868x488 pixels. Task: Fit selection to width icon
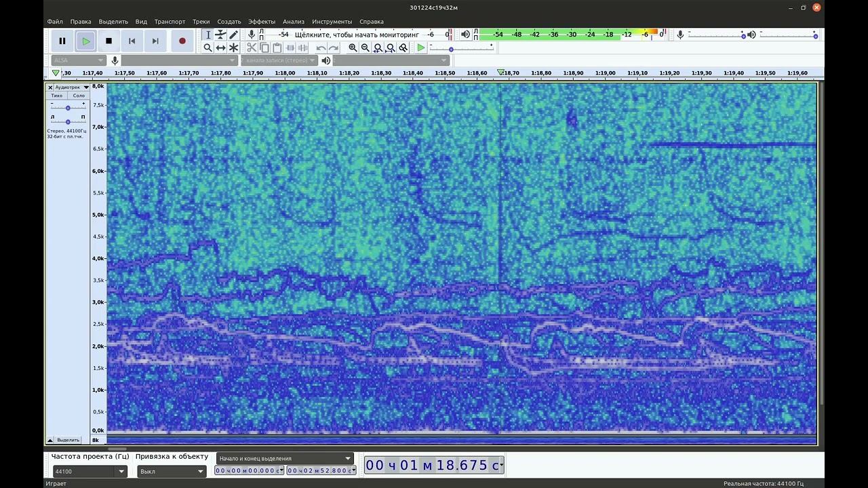378,47
